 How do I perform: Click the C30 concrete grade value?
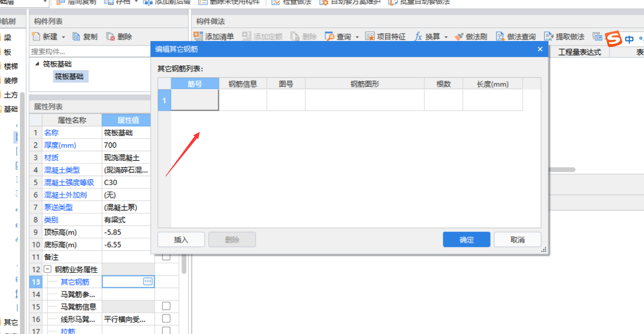tap(111, 182)
